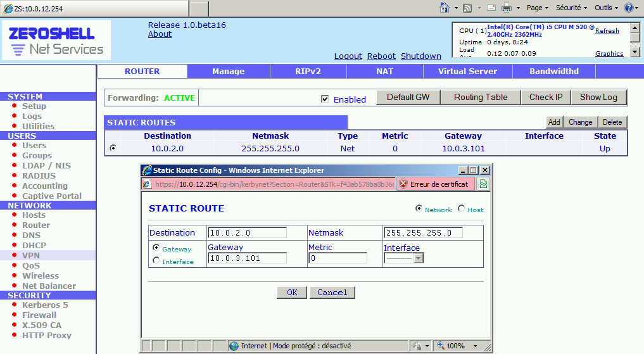Open the Page menu

[x=538, y=8]
